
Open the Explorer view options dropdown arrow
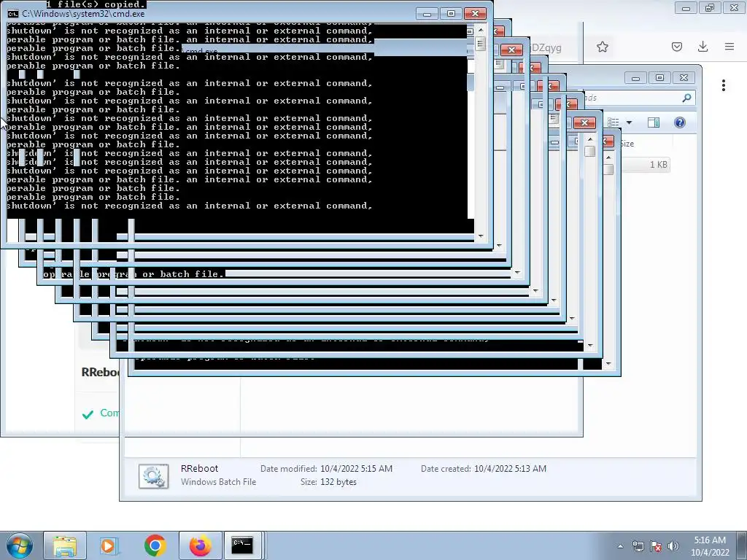click(630, 122)
